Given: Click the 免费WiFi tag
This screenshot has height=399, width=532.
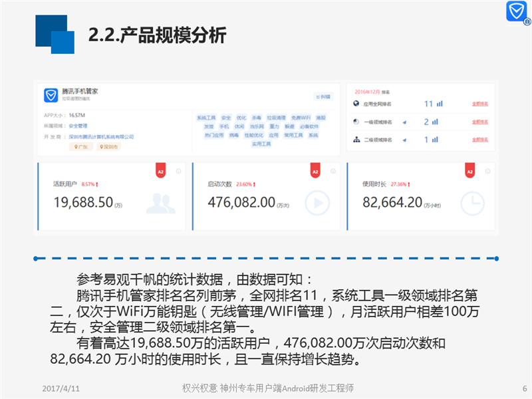Looking at the screenshot, I should tap(301, 118).
